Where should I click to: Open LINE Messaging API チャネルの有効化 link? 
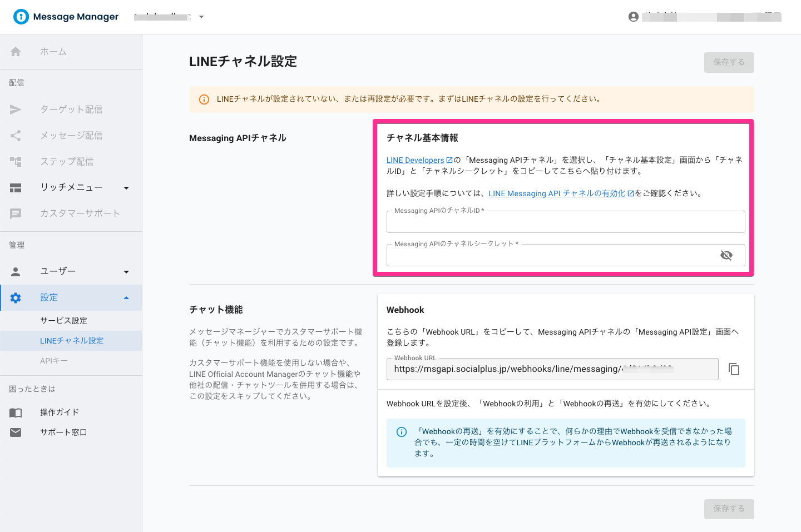pos(557,193)
